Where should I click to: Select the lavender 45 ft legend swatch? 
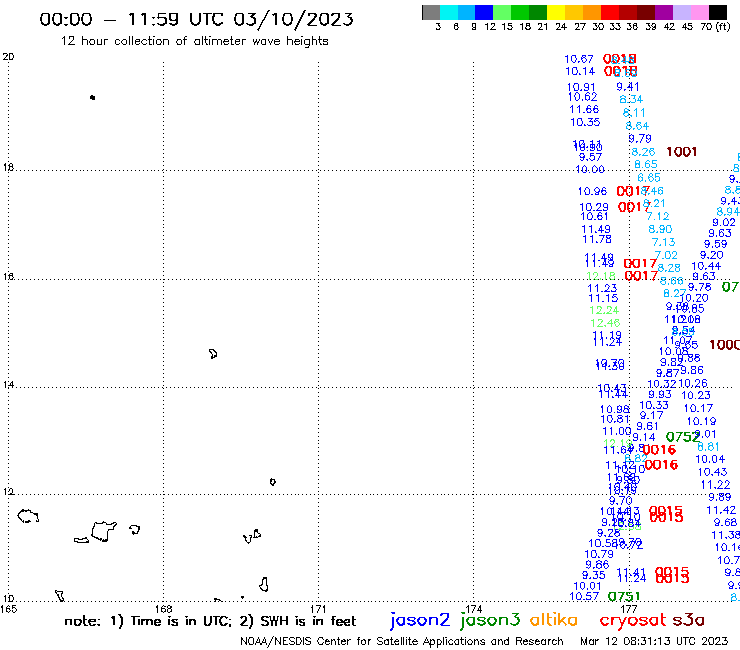[x=681, y=12]
